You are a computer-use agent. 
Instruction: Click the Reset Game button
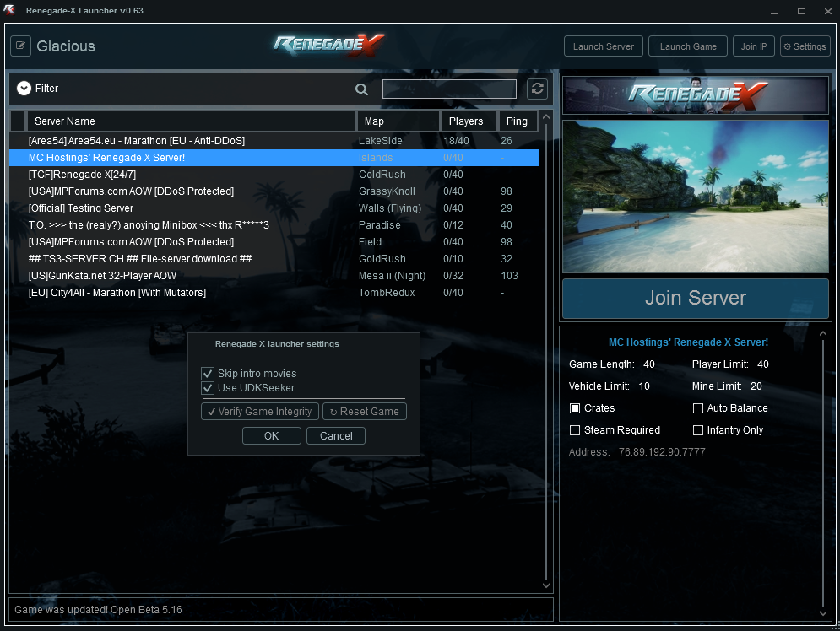pyautogui.click(x=365, y=412)
